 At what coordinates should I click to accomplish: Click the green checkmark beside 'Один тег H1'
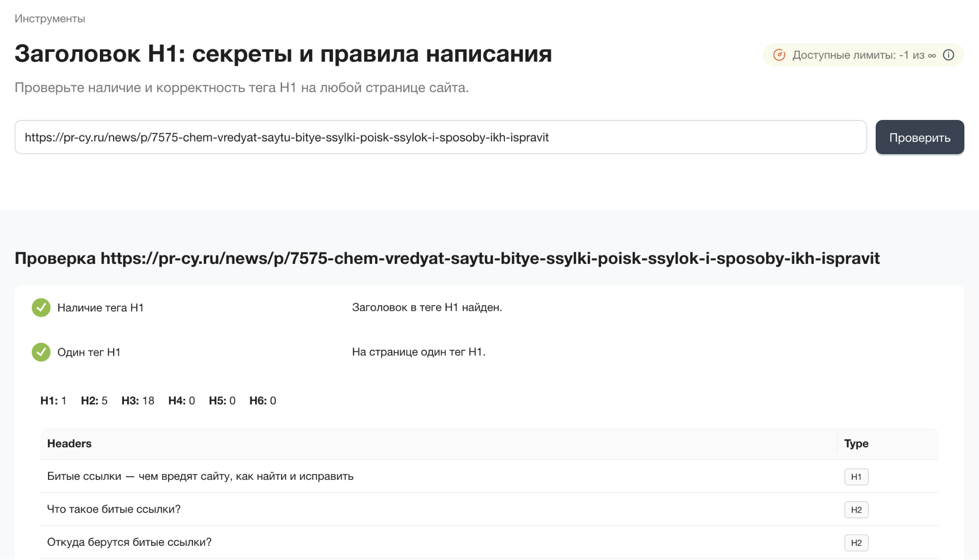tap(41, 351)
